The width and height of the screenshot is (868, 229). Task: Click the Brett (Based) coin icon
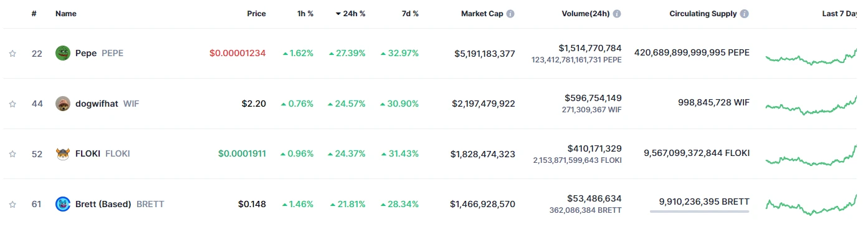(x=62, y=203)
